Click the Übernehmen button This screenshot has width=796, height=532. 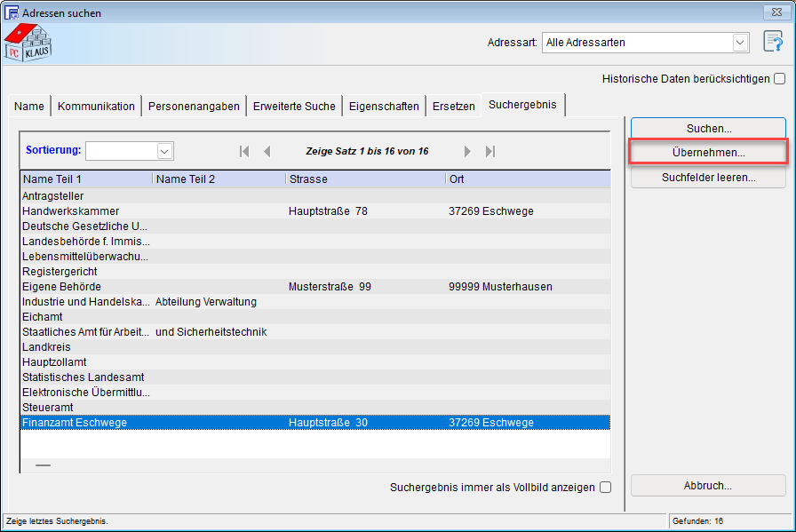coord(708,153)
